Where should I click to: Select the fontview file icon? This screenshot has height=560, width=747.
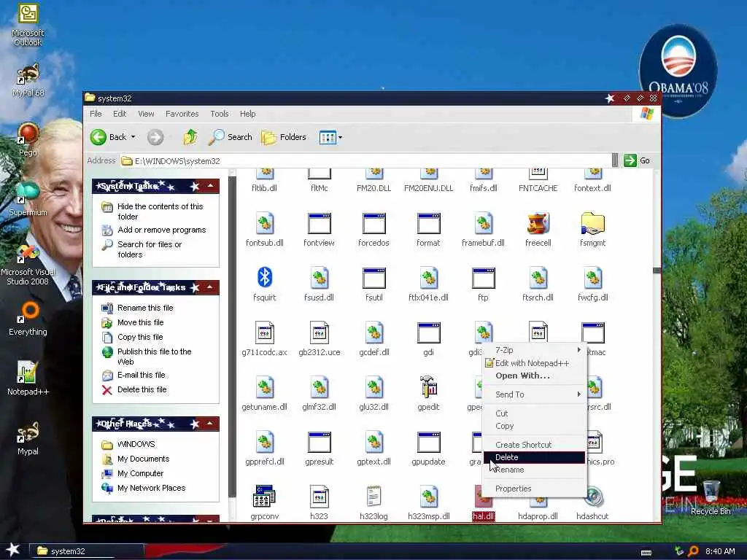click(319, 224)
